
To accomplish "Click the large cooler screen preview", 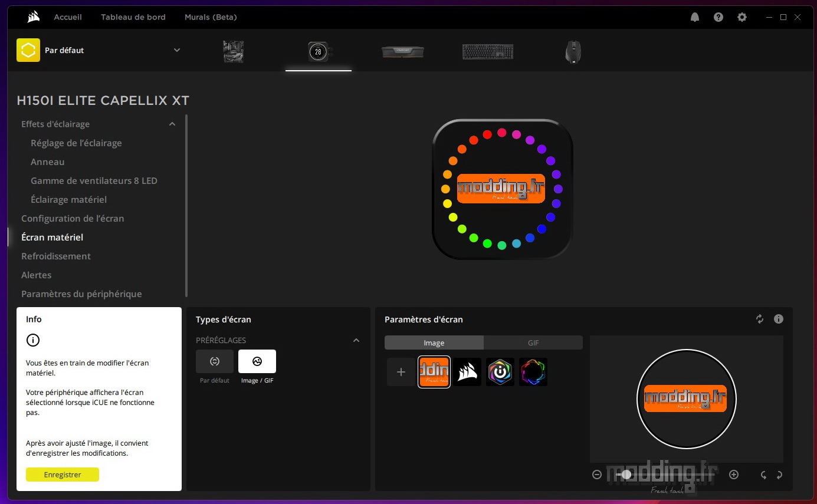I will coord(502,189).
